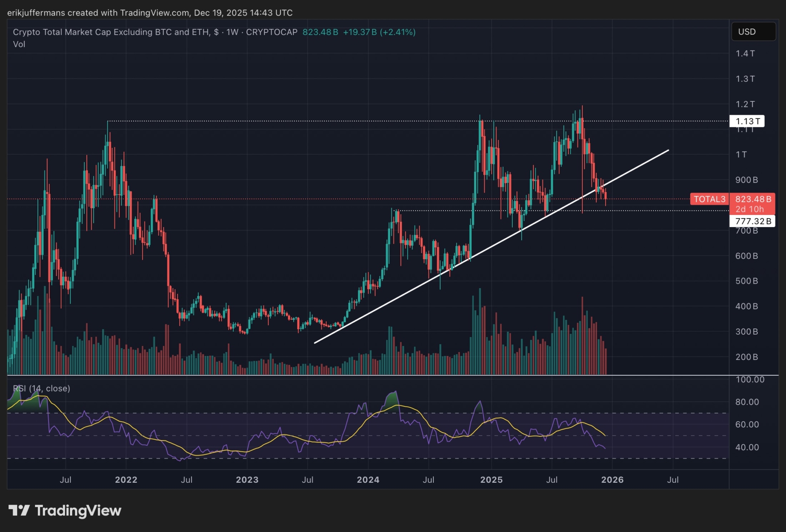Click the TOTAL3 symbol price tag
Image resolution: width=786 pixels, height=532 pixels.
tap(709, 199)
